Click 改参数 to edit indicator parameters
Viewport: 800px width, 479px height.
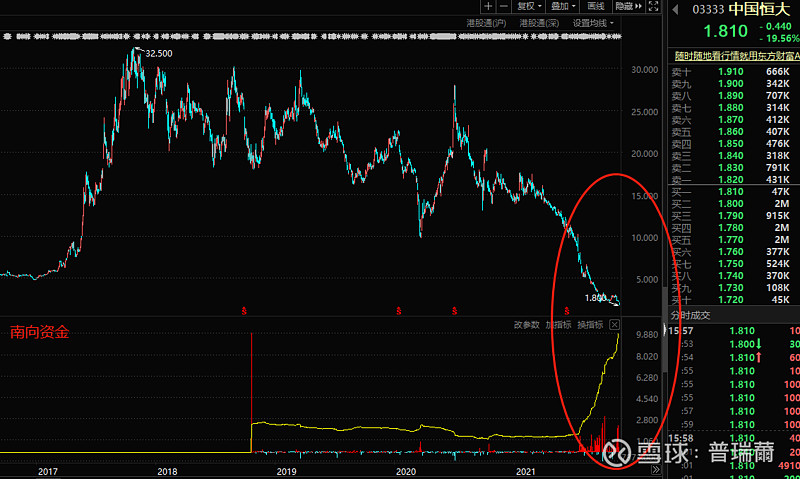click(527, 324)
